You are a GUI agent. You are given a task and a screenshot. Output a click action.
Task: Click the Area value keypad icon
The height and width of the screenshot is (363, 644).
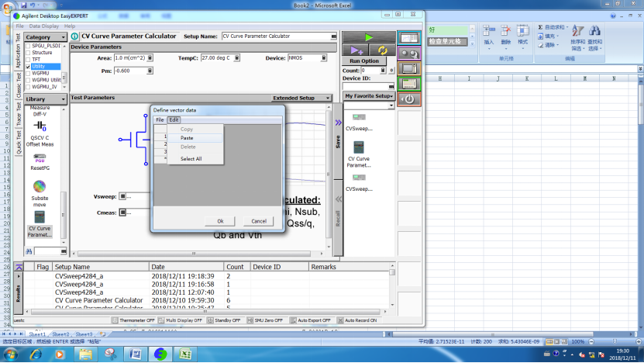click(x=150, y=58)
